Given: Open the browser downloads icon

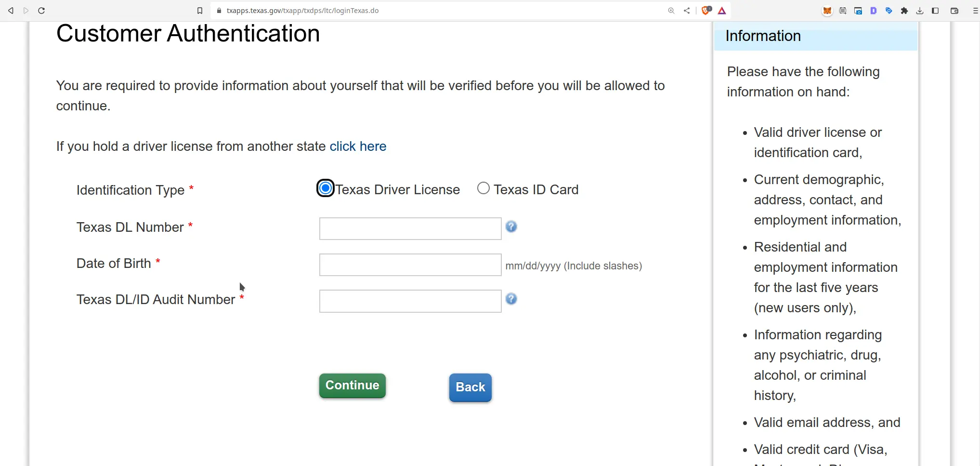Looking at the screenshot, I should pyautogui.click(x=920, y=10).
